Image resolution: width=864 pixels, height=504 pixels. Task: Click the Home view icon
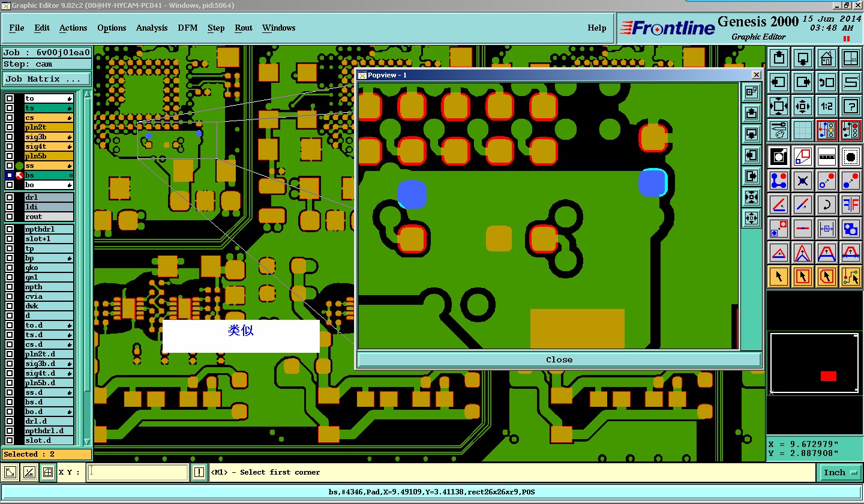click(x=827, y=58)
